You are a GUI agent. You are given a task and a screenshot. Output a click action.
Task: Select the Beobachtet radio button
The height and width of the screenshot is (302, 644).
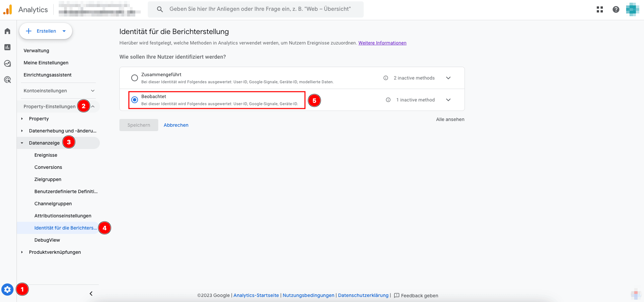coord(135,100)
